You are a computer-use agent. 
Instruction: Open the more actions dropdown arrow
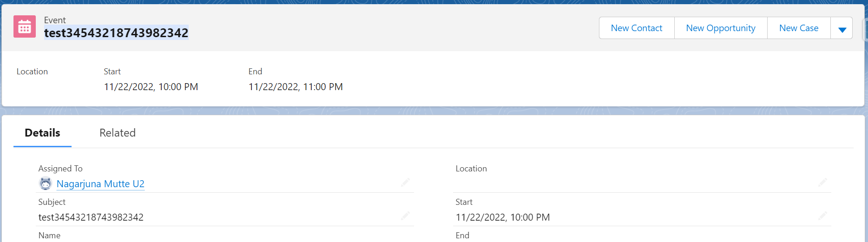point(842,29)
